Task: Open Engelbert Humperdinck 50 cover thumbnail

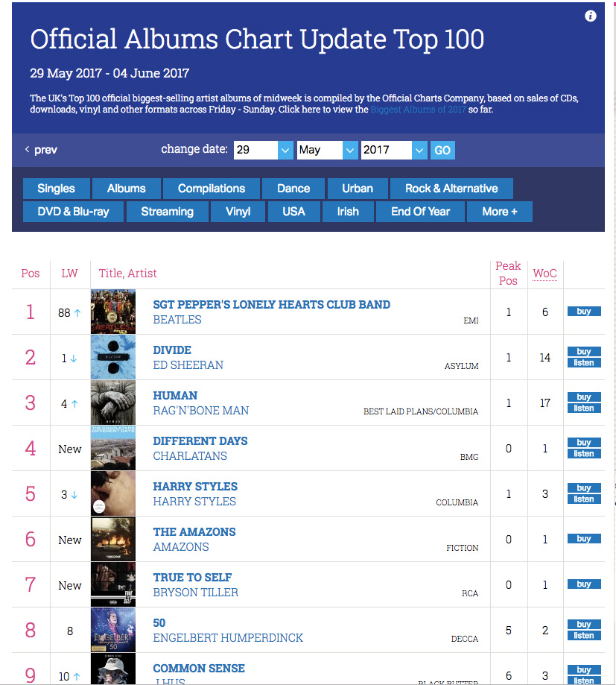Action: [113, 630]
